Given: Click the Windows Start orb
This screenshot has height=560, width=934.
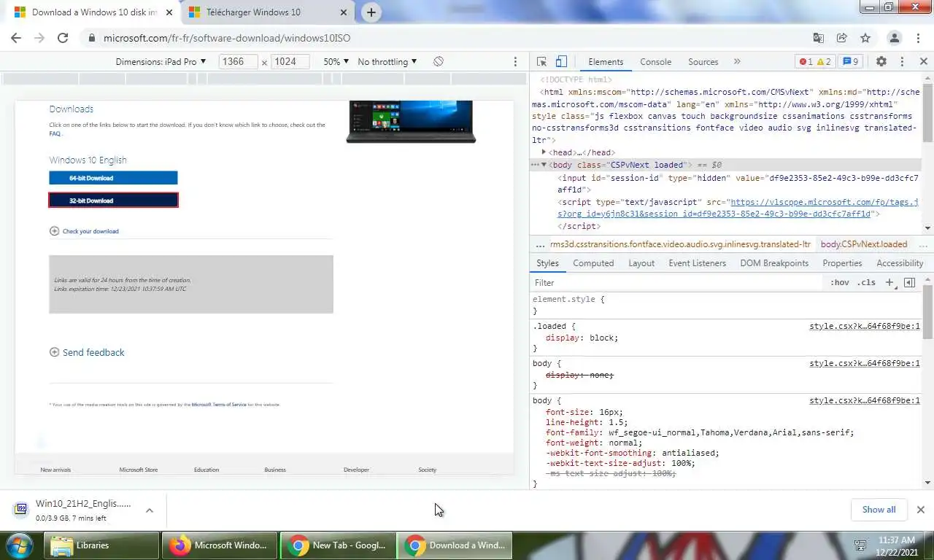Looking at the screenshot, I should pyautogui.click(x=20, y=545).
